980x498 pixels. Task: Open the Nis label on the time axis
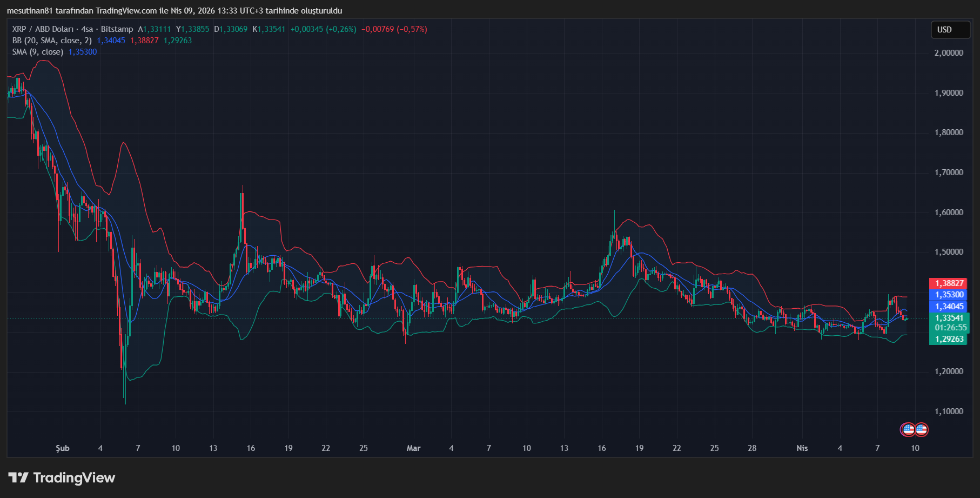click(x=802, y=448)
